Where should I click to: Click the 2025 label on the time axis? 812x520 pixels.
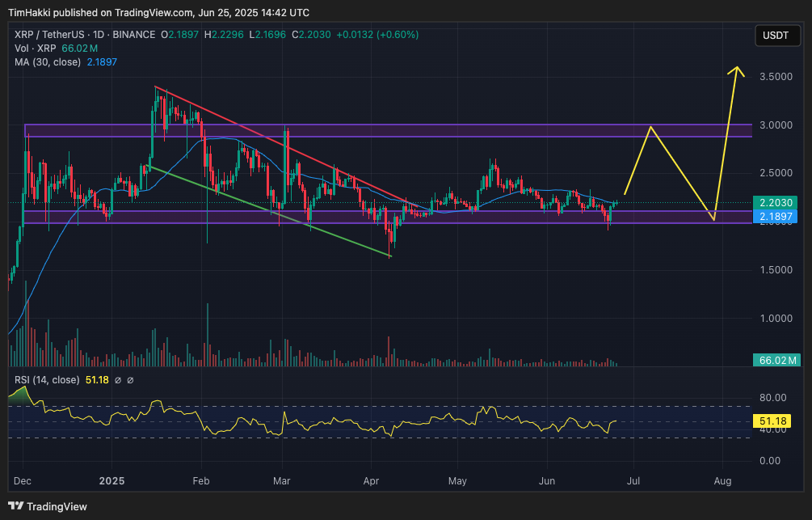pyautogui.click(x=111, y=481)
